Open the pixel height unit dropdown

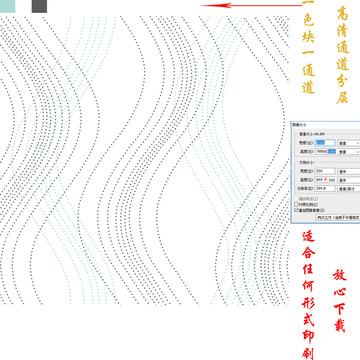tap(349, 152)
